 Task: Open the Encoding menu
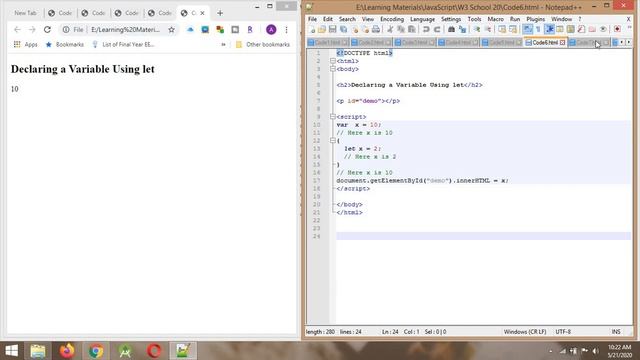tap(392, 19)
